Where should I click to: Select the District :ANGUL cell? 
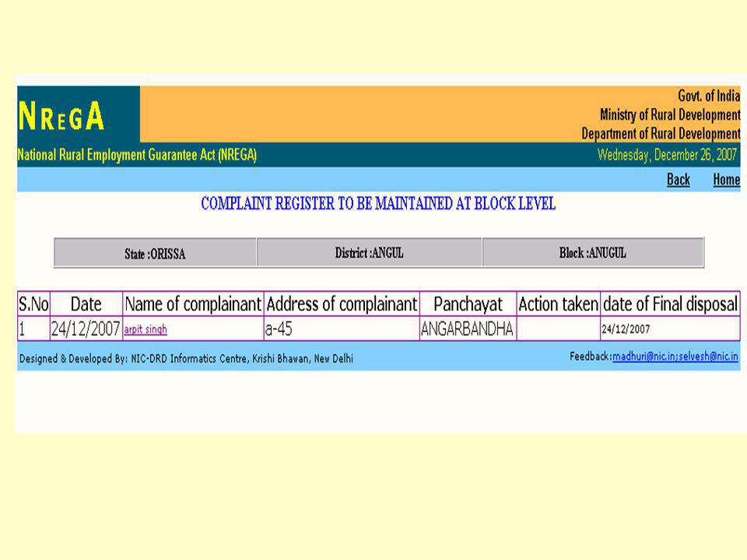369,253
